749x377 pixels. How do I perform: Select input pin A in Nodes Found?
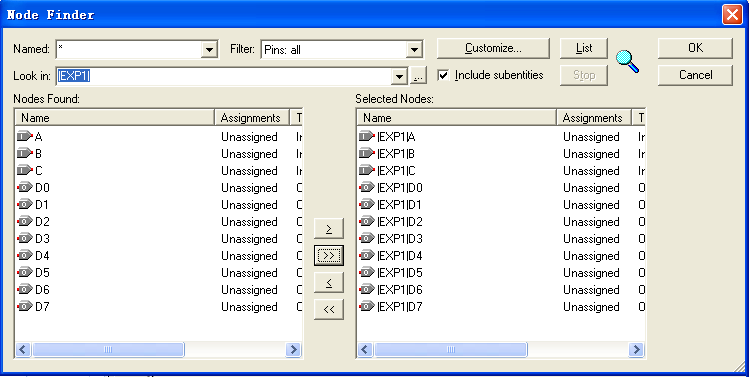(158, 137)
